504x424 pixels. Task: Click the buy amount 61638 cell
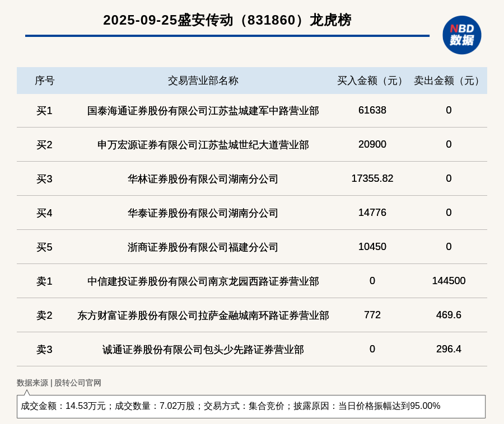point(372,110)
